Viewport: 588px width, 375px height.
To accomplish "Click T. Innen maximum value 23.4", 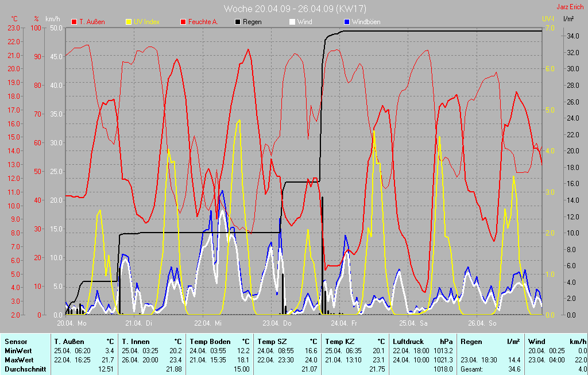I will [176, 359].
